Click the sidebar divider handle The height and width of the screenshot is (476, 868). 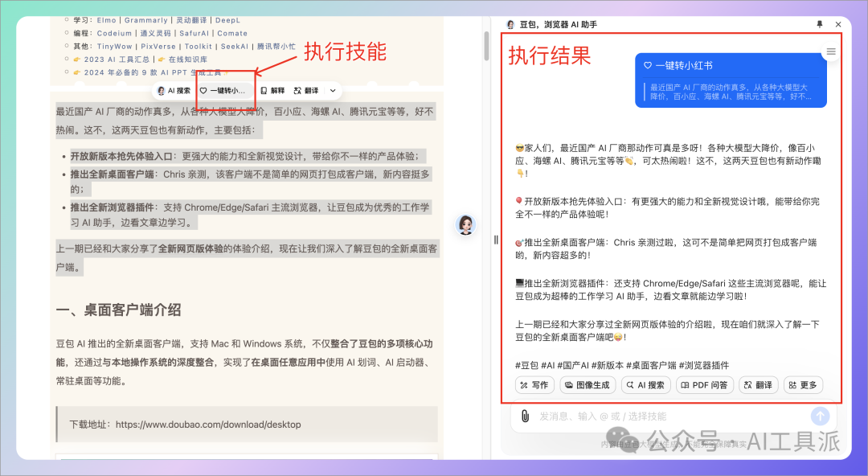click(x=495, y=240)
